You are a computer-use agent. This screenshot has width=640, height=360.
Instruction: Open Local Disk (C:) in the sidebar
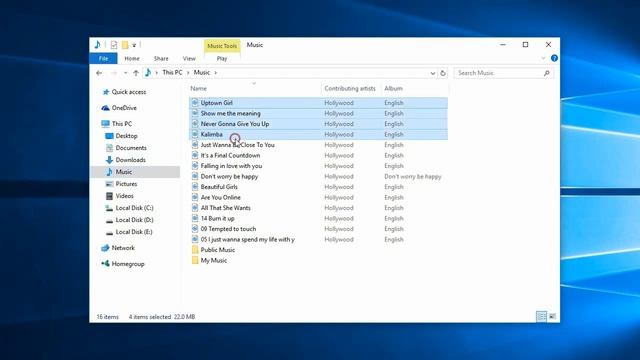pos(134,208)
